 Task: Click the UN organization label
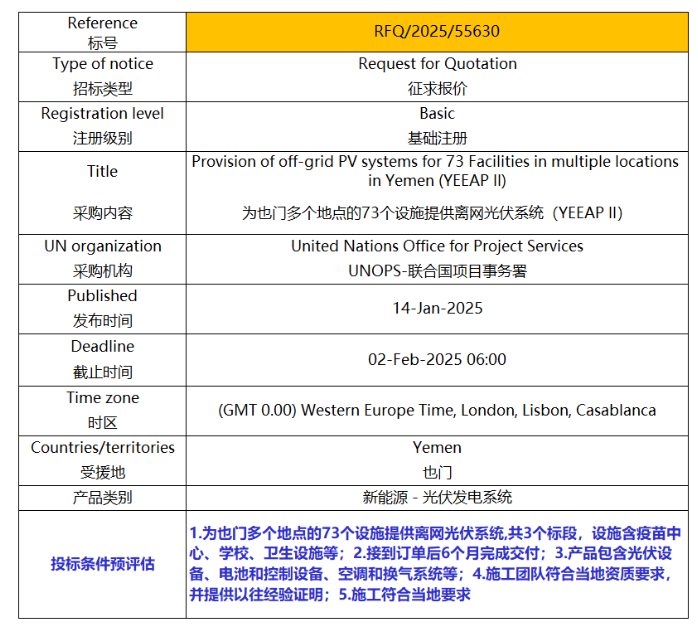click(x=102, y=246)
